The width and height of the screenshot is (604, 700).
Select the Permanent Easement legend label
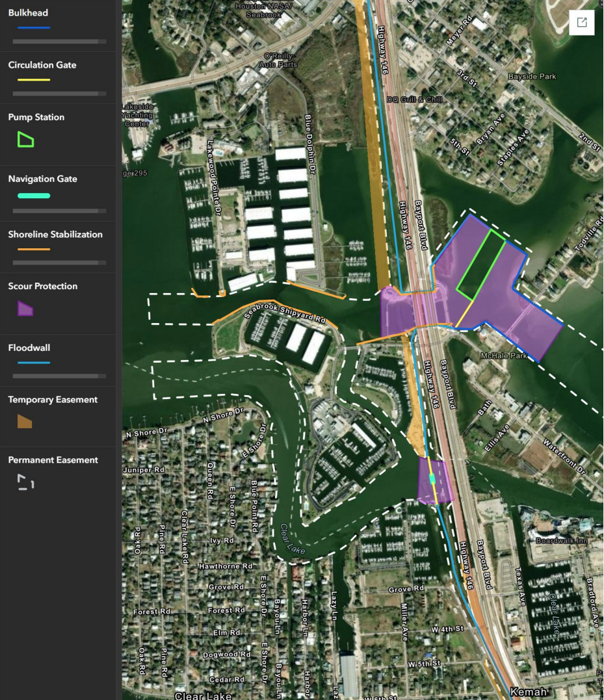[x=53, y=460]
